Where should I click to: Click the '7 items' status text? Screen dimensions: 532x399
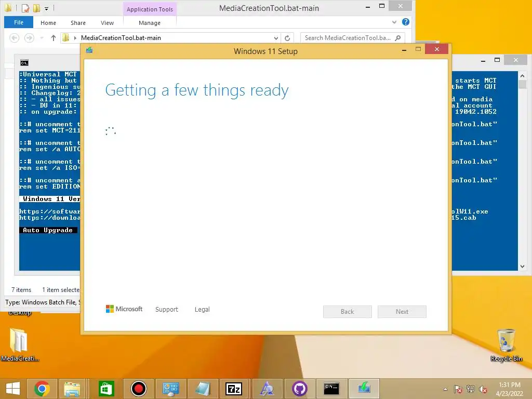coord(21,290)
